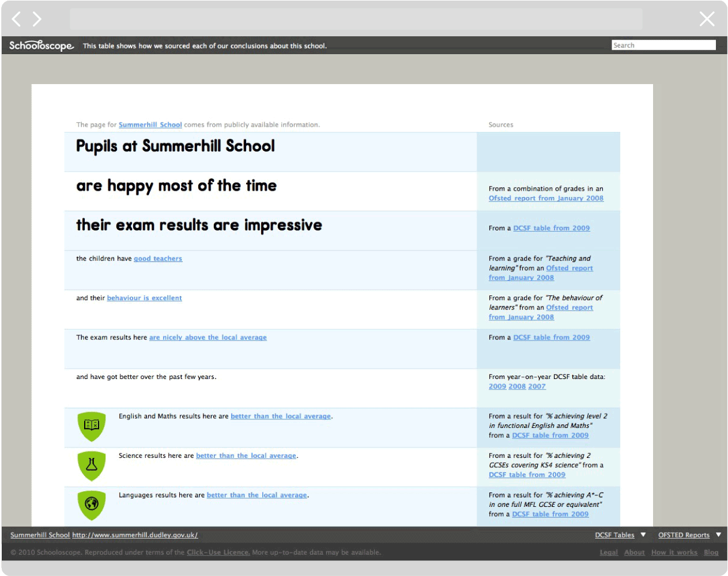Open Ofsted report link for behaviour of learners
The image size is (728, 576).
569,308
